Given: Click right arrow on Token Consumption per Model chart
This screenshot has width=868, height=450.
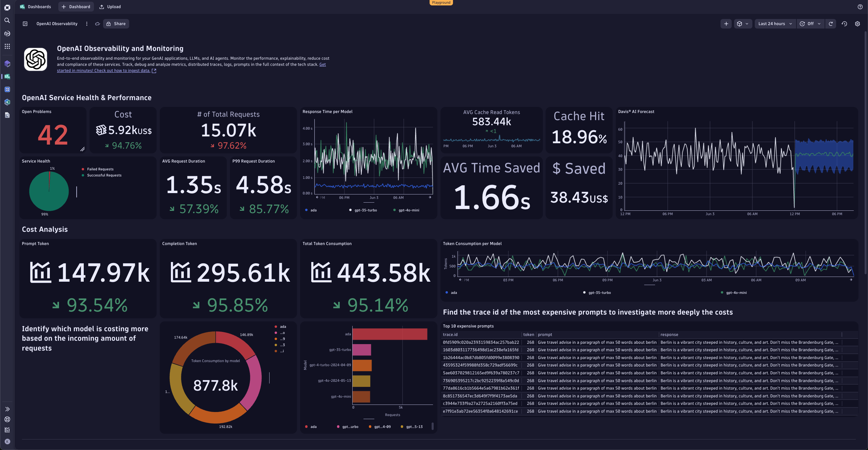Looking at the screenshot, I should 851,280.
